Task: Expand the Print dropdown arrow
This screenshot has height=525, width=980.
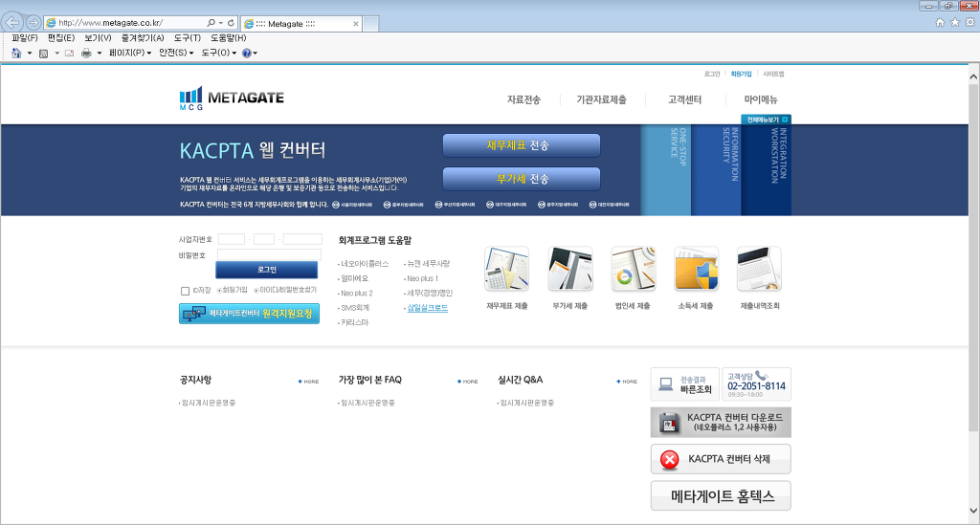Action: (100, 53)
